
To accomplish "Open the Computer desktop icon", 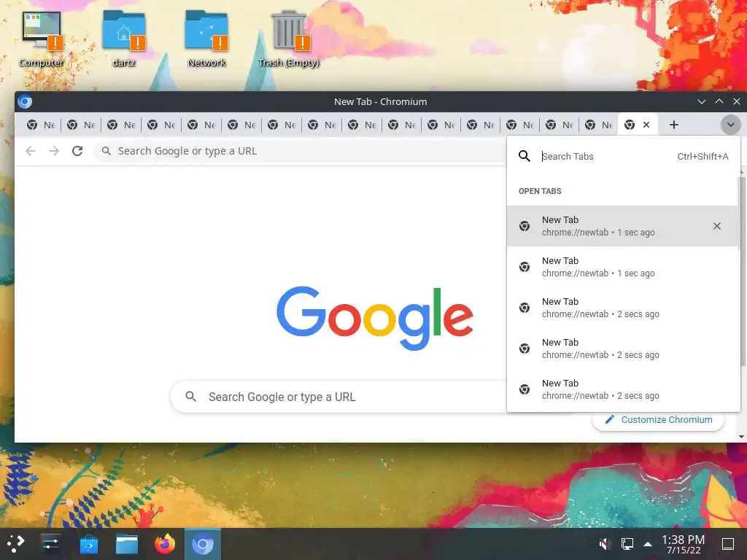I will pyautogui.click(x=42, y=38).
